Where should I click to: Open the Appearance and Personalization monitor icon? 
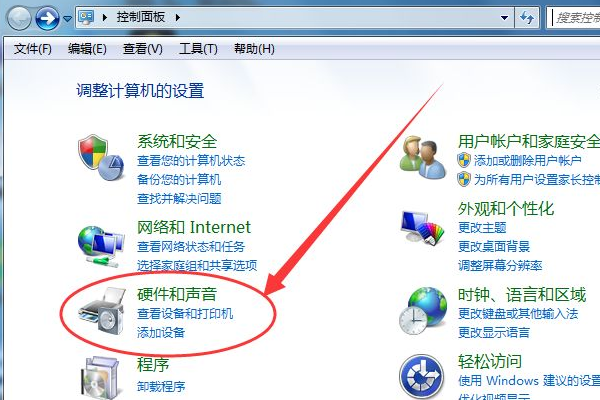(x=422, y=227)
